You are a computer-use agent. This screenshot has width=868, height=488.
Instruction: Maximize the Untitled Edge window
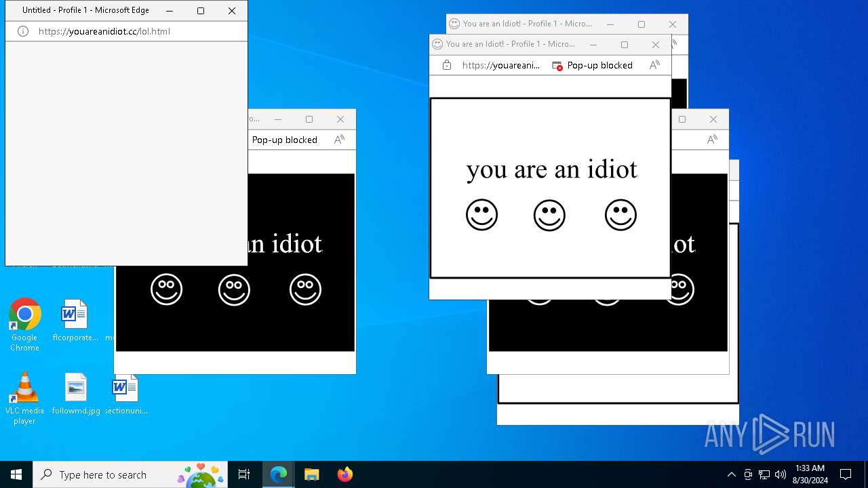point(201,11)
